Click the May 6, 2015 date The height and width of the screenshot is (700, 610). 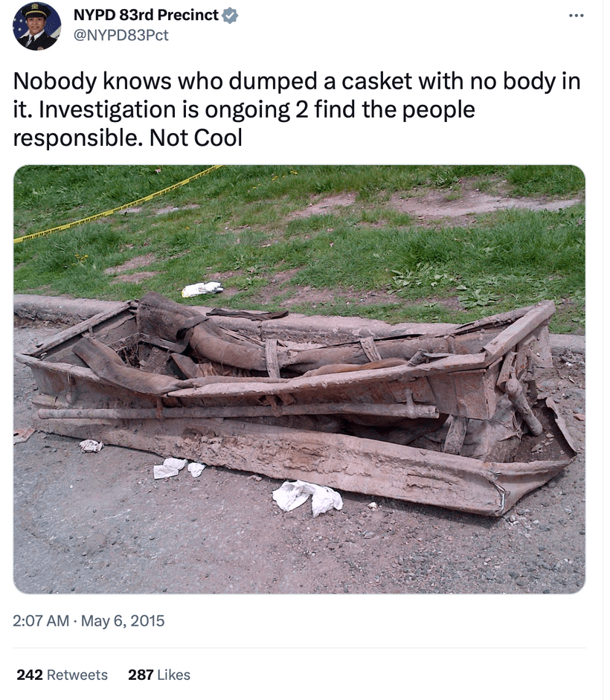point(123,621)
